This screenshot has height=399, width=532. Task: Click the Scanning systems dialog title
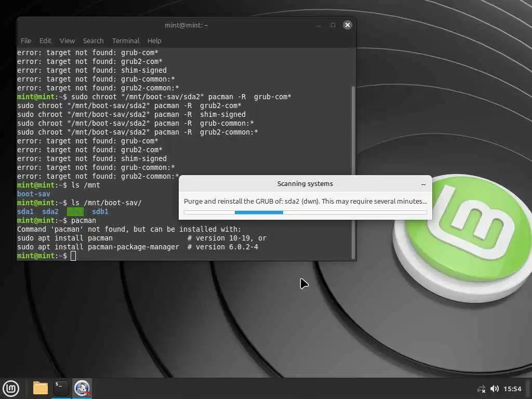[305, 184]
